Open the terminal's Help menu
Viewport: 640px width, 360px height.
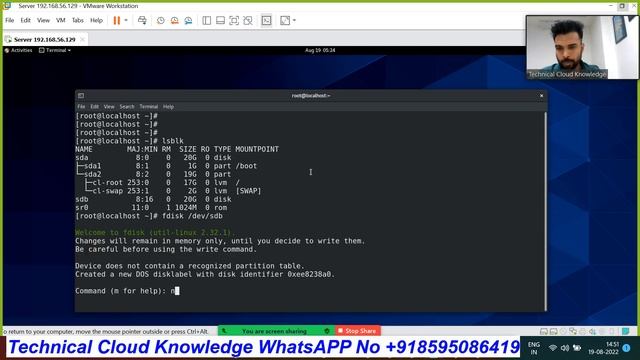169,107
